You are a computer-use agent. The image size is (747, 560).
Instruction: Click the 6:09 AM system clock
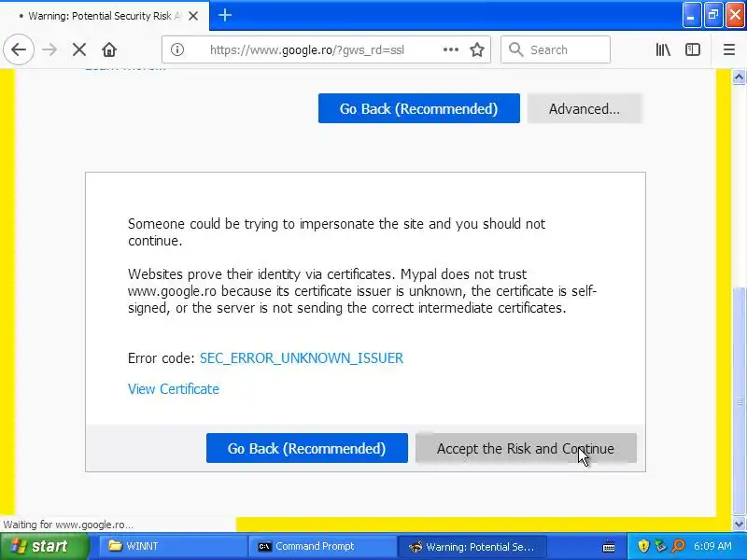coord(712,546)
